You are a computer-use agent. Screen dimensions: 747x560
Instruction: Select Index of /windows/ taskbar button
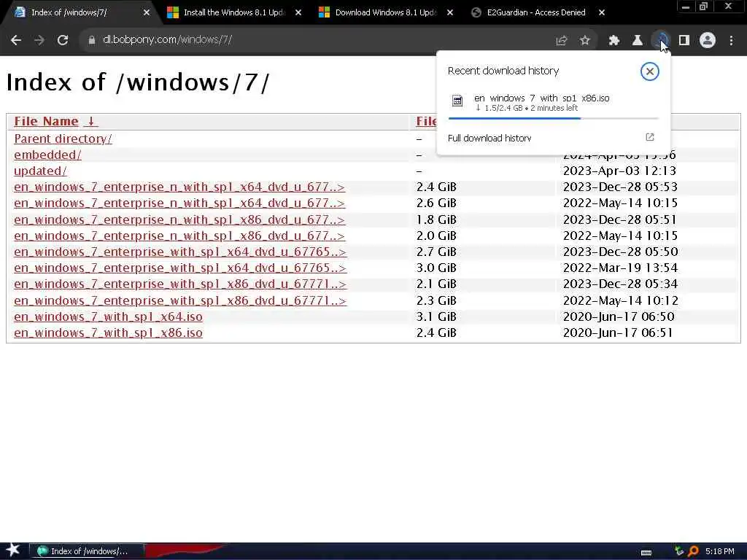coord(87,551)
